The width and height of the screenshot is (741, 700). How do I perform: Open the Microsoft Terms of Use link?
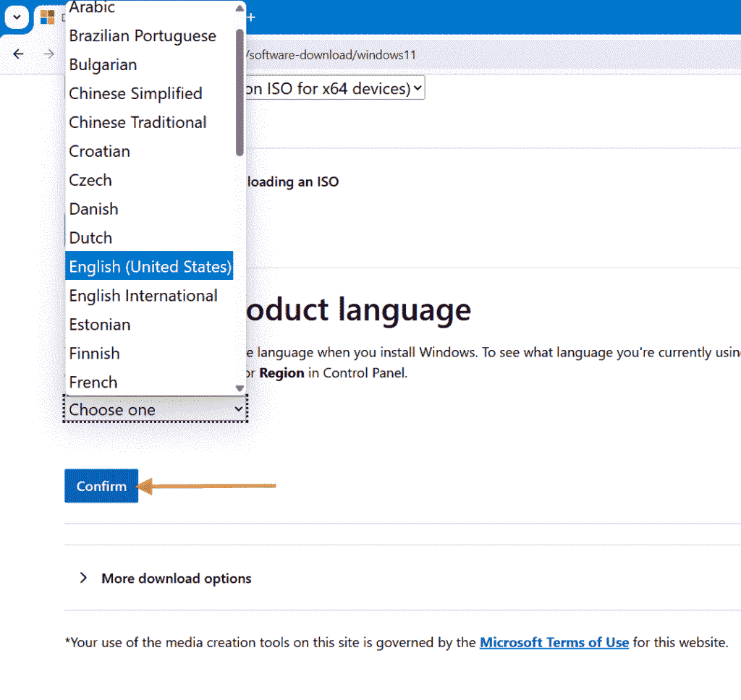pos(554,642)
